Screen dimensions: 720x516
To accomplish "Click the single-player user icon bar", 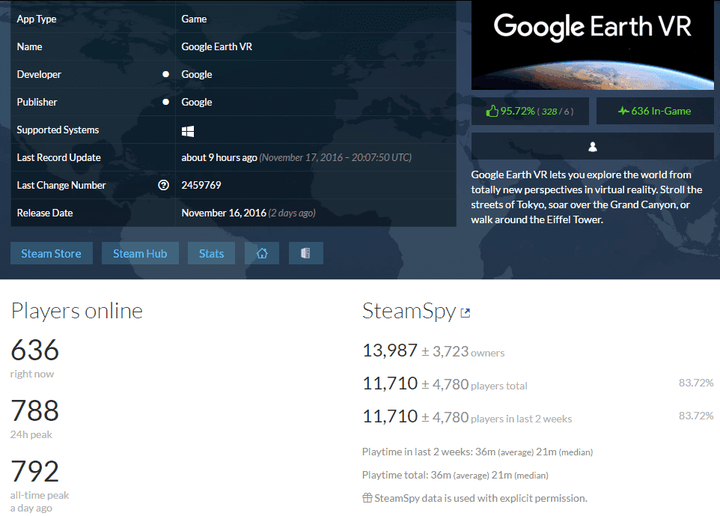I will pos(592,146).
